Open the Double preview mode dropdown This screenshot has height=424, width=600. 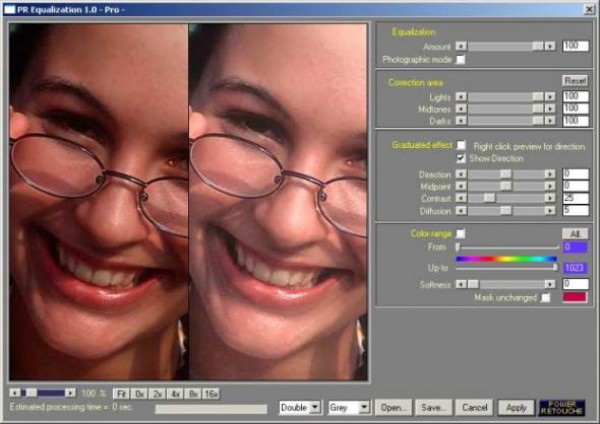[x=300, y=407]
